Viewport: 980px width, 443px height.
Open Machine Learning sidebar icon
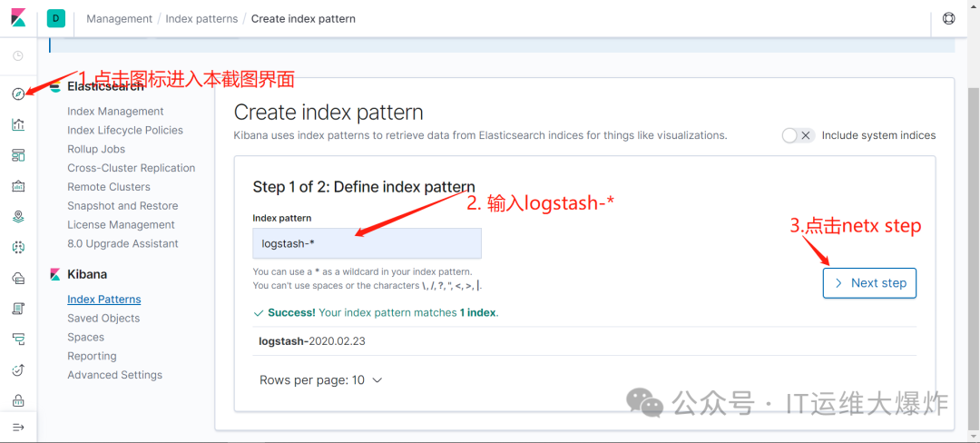tap(18, 248)
